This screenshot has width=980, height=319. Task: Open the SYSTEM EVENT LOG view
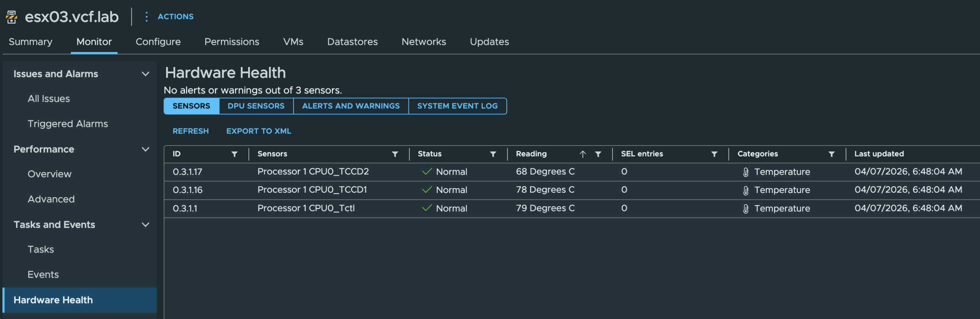point(457,106)
